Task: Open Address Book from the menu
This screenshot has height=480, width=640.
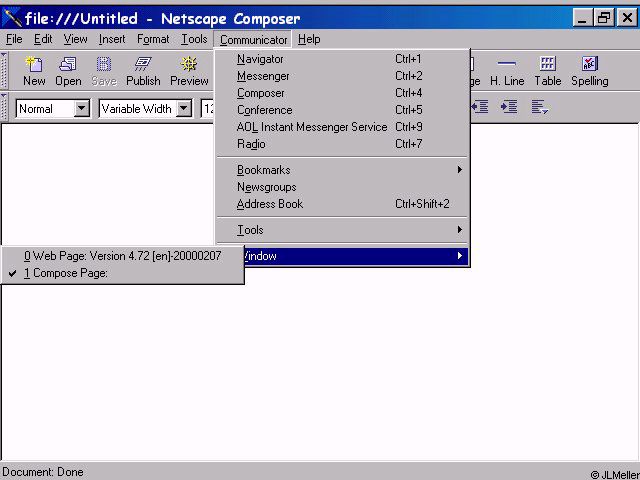Action: (x=342, y=204)
